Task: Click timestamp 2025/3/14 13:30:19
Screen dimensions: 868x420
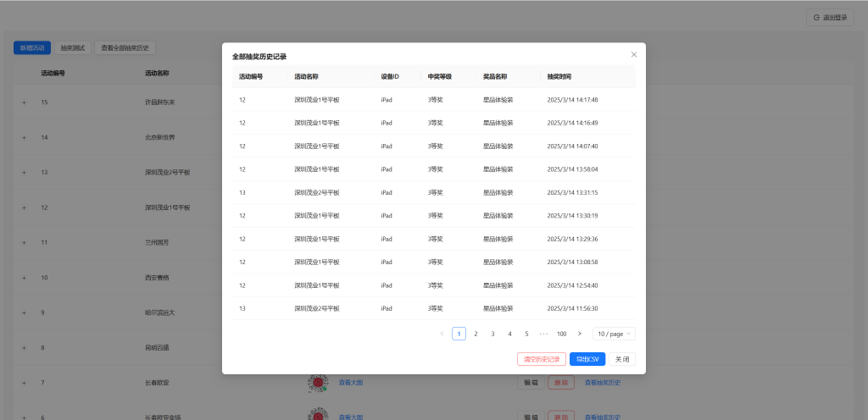Action: (572, 216)
